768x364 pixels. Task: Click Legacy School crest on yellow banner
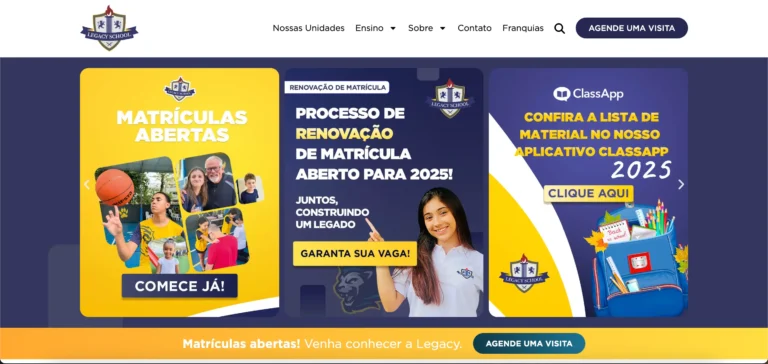[x=179, y=89]
